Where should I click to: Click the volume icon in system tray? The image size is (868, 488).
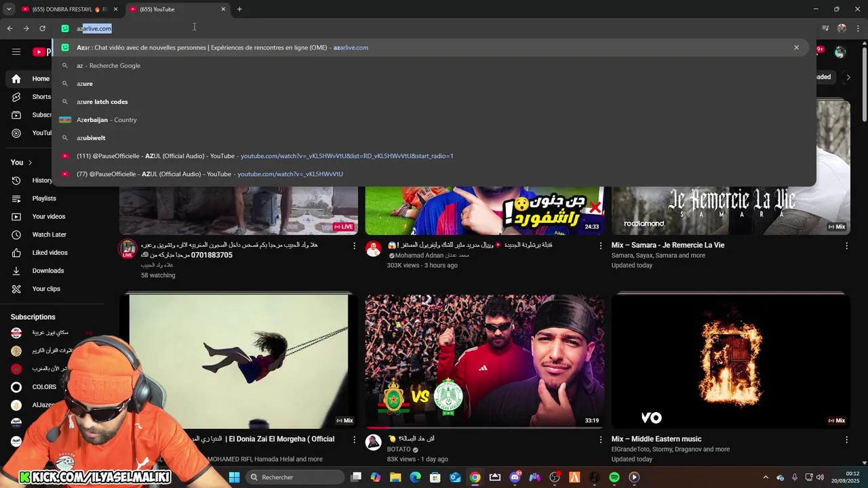click(821, 477)
